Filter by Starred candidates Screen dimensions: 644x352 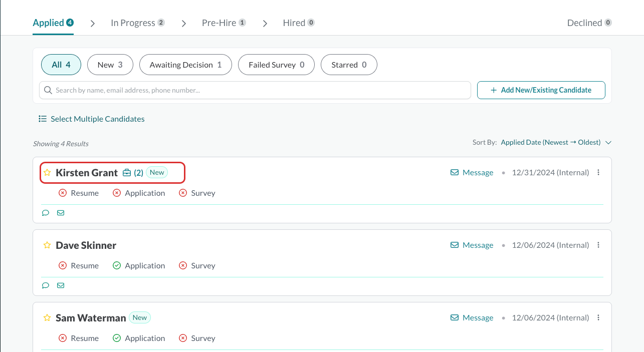point(349,65)
